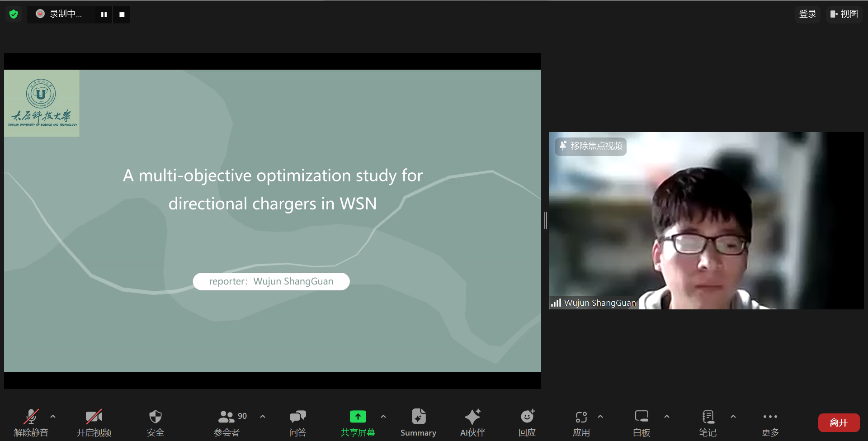The width and height of the screenshot is (868, 441).
Task: Click the red 离开 leave button
Action: [839, 422]
